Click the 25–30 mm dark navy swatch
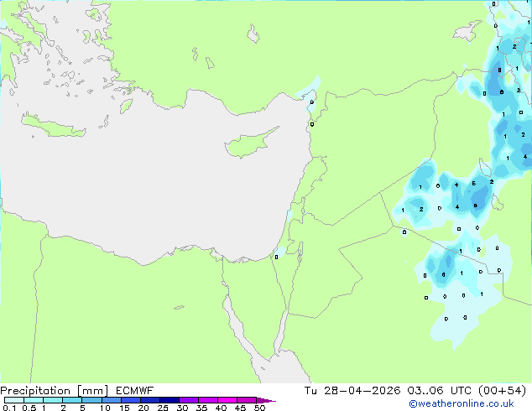Image resolution: width=532 pixels, height=411 pixels. [169, 400]
